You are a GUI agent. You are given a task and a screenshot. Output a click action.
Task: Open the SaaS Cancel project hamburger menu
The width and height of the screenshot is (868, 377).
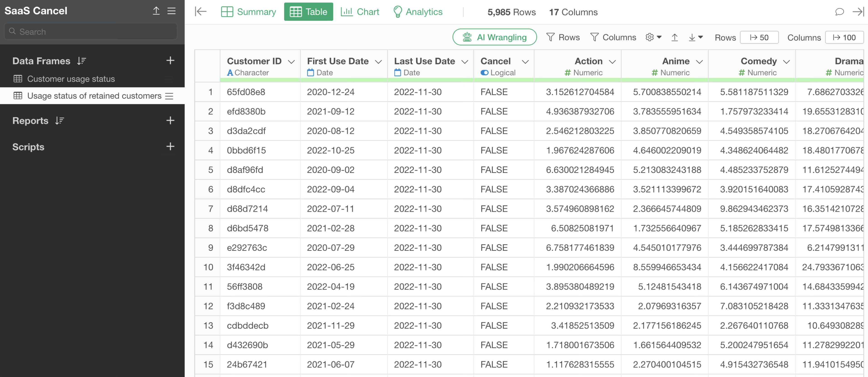point(172,11)
